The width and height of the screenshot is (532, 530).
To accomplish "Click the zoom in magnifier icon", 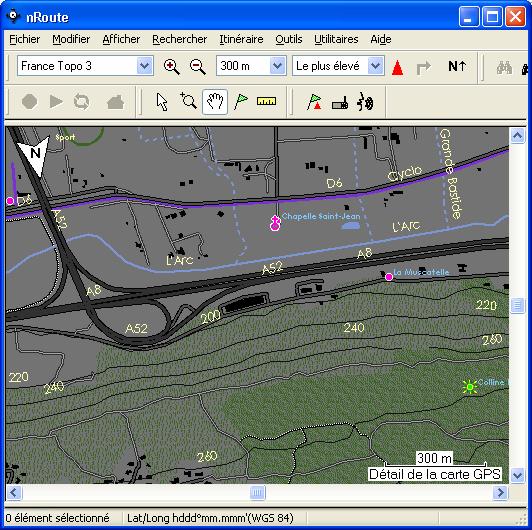I will pyautogui.click(x=171, y=67).
